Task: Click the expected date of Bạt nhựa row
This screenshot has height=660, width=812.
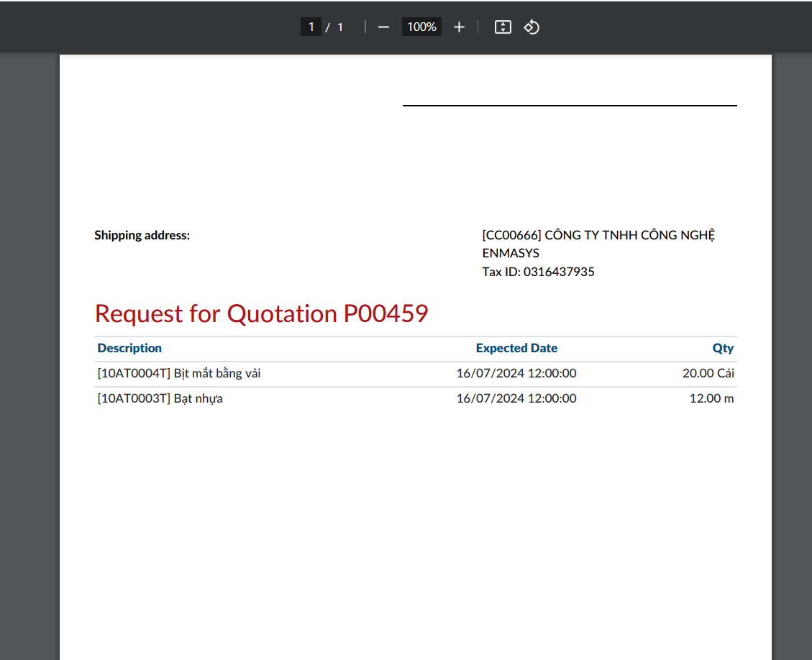Action: [516, 398]
